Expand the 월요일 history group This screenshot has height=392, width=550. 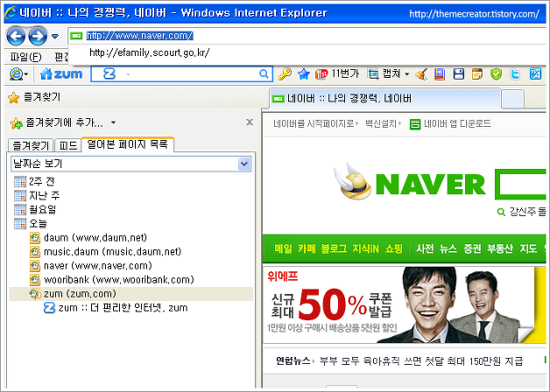[x=35, y=209]
